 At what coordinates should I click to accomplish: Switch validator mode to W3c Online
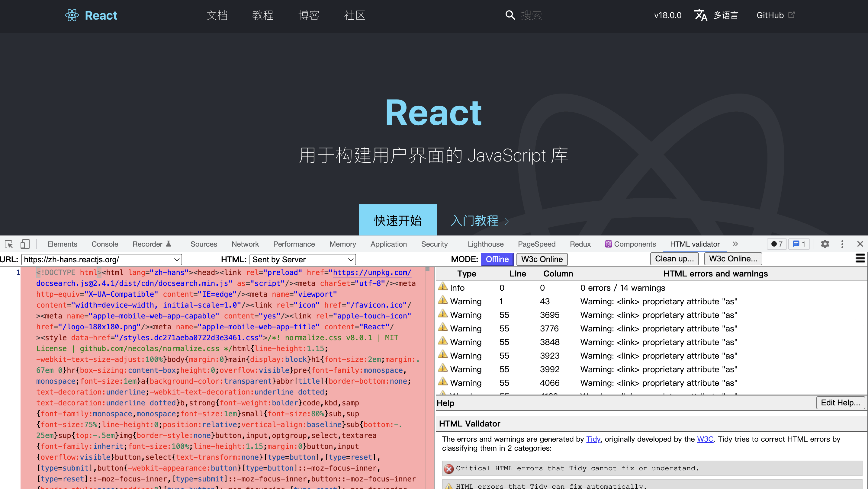coord(542,259)
